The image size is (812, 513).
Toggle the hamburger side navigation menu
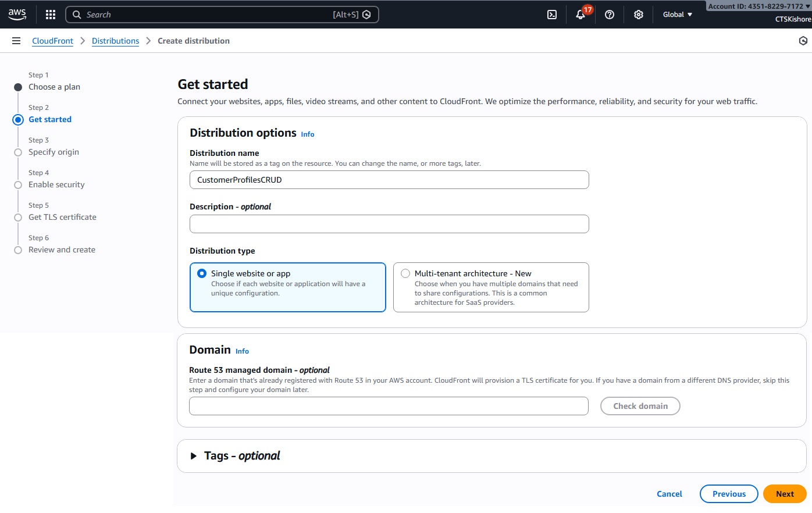click(x=16, y=41)
